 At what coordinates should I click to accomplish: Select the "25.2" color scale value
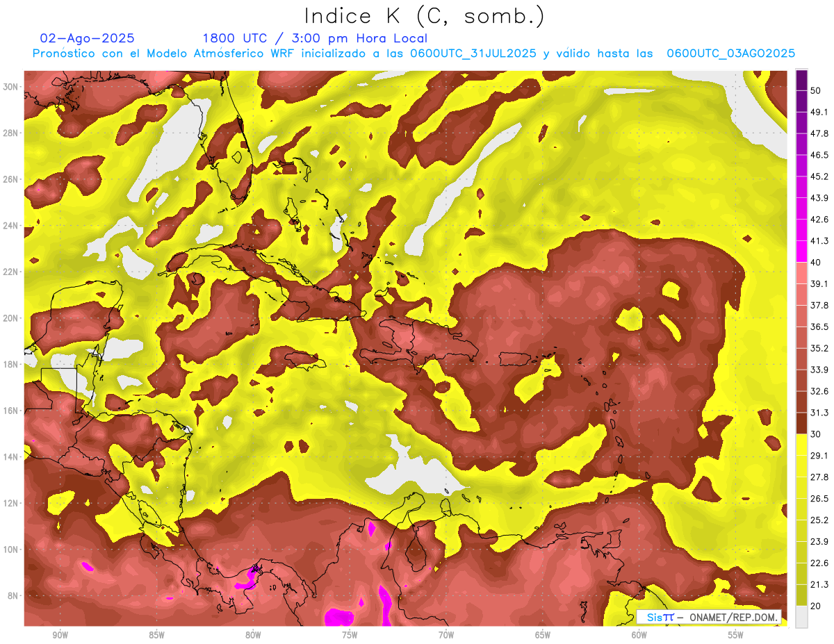(x=819, y=520)
